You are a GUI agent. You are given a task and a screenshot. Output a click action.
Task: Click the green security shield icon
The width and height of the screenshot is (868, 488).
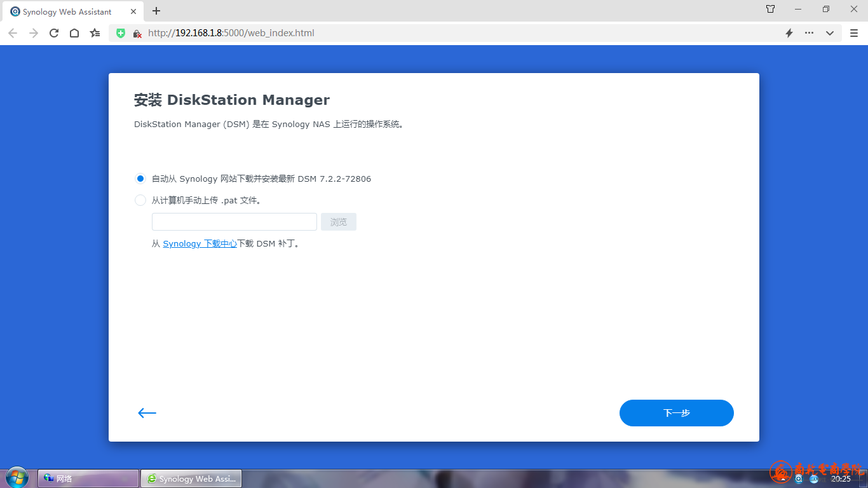point(121,33)
